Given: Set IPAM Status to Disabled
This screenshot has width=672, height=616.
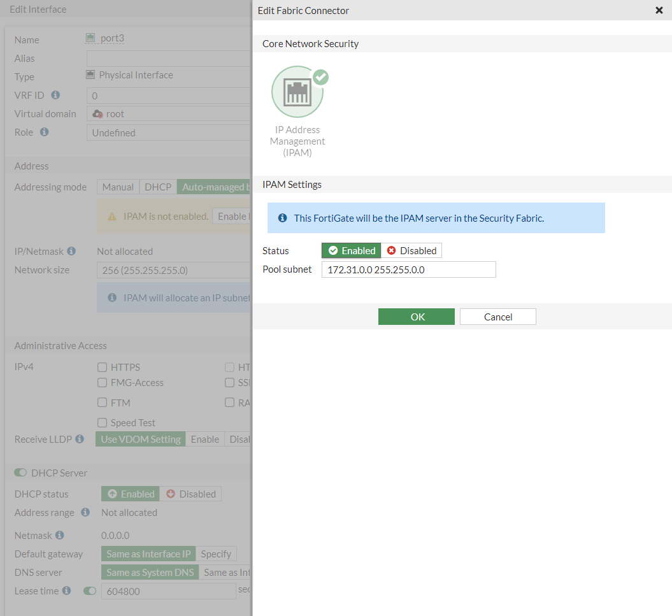Looking at the screenshot, I should (x=411, y=251).
